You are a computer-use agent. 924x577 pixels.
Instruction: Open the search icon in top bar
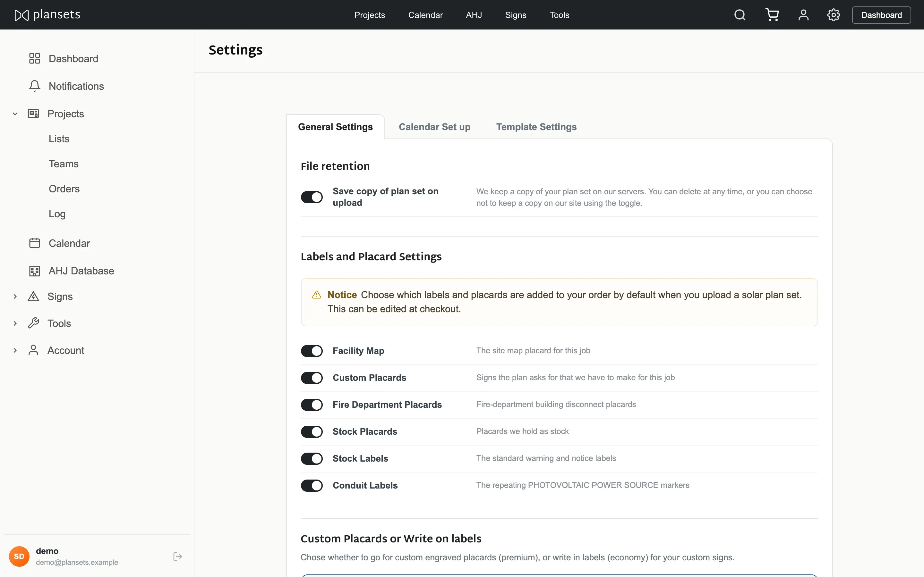pos(740,15)
